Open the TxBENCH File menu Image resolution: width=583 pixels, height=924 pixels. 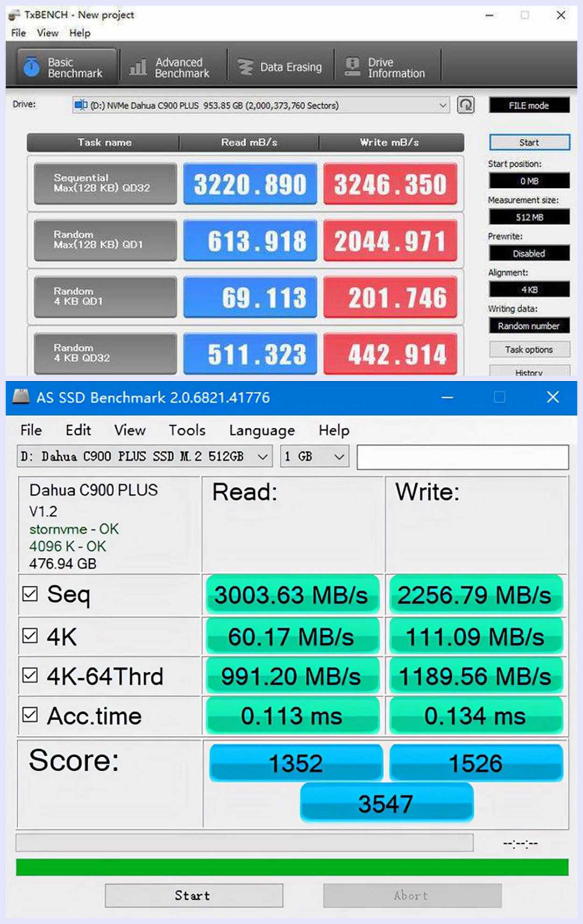(x=19, y=33)
